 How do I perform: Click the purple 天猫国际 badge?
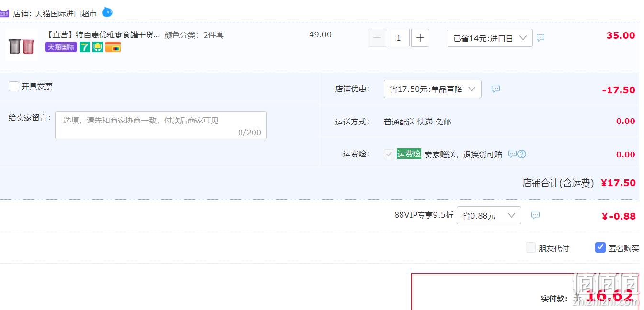(x=61, y=47)
